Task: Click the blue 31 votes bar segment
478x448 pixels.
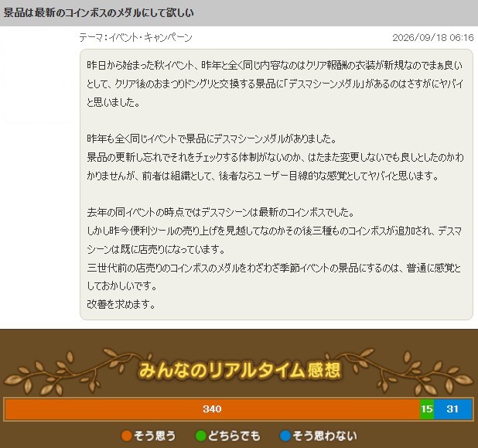Action: (453, 409)
